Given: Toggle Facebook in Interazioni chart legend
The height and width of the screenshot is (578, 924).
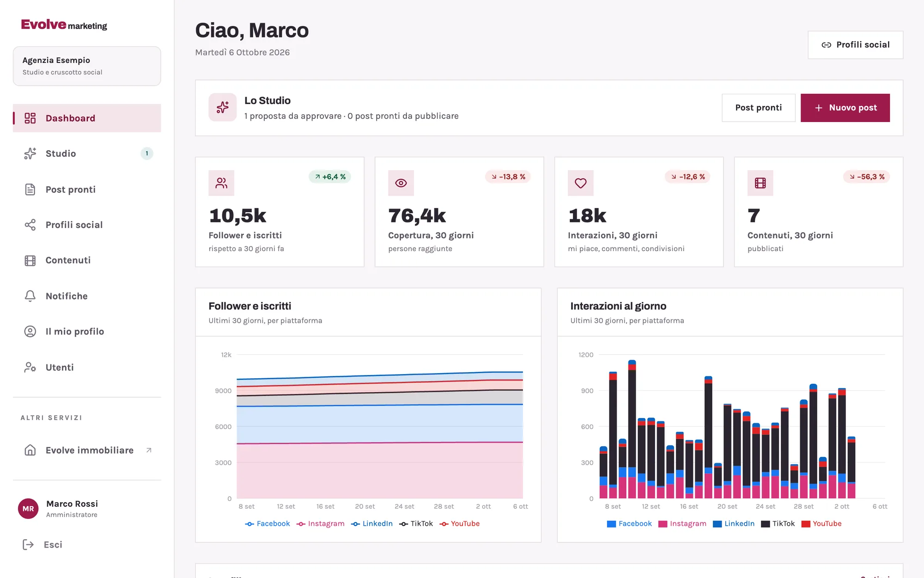Looking at the screenshot, I should (x=629, y=523).
